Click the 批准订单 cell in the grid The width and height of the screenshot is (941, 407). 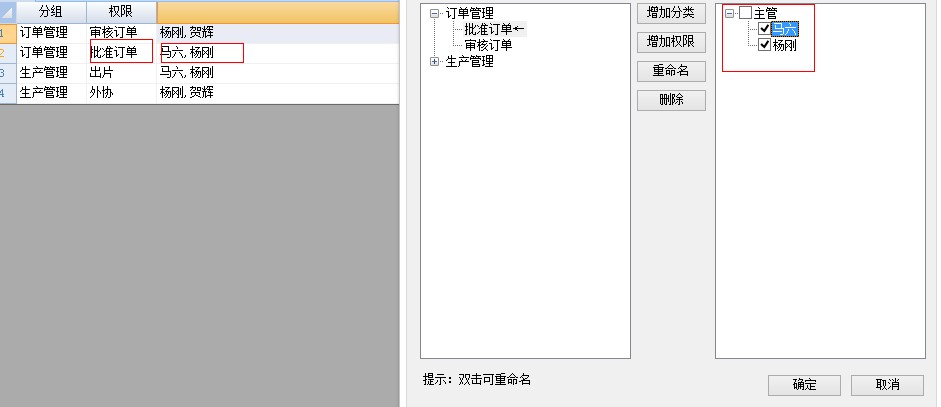(122, 53)
